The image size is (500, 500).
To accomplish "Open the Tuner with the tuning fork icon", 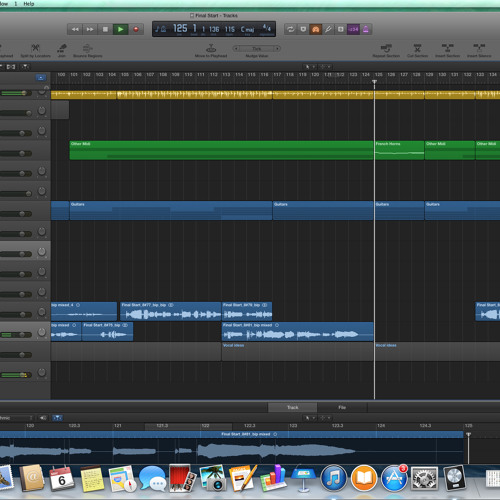I will [328, 29].
